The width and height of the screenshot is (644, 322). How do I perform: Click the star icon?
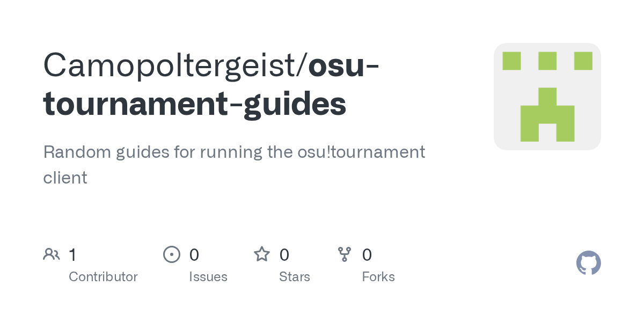pos(262,254)
